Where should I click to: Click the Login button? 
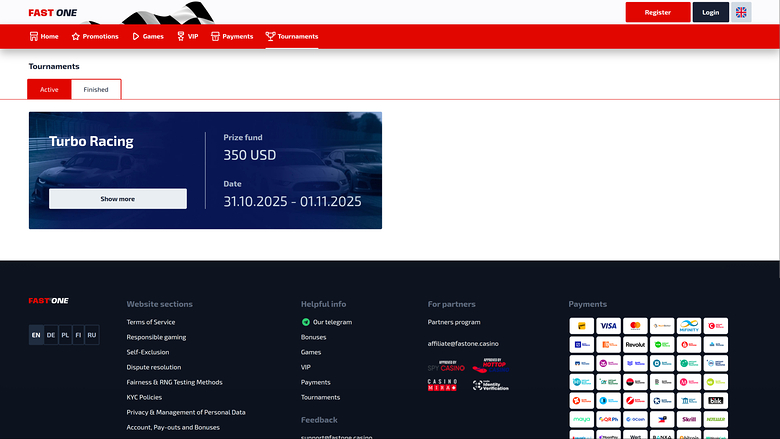point(710,12)
